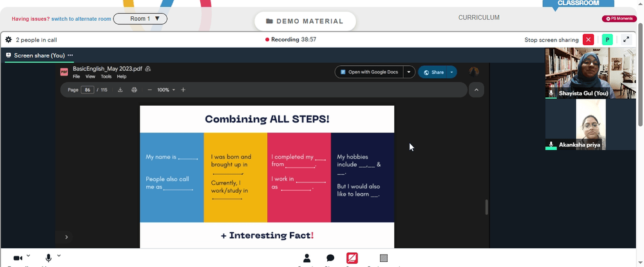Click page number input field

(88, 90)
